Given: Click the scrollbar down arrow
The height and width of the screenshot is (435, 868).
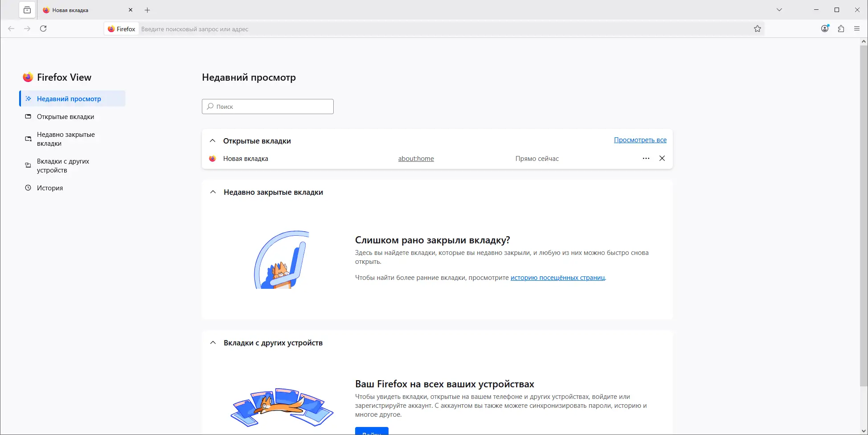Looking at the screenshot, I should point(864,431).
